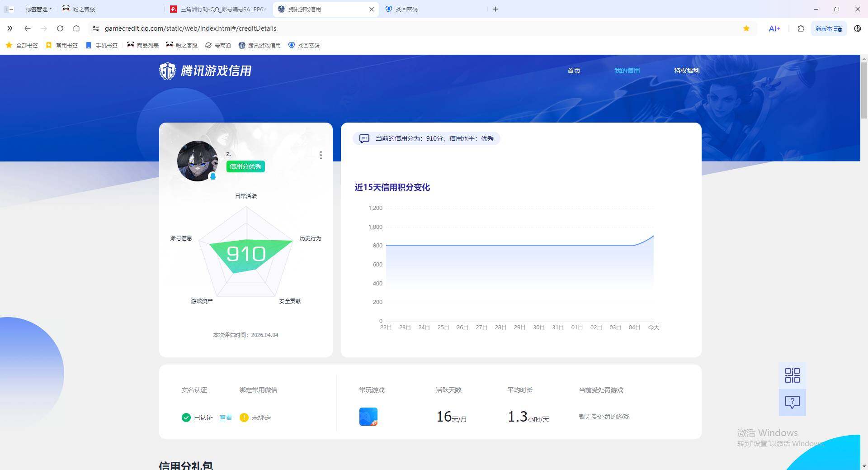Open a new browser tab
This screenshot has height=470, width=868.
[495, 9]
